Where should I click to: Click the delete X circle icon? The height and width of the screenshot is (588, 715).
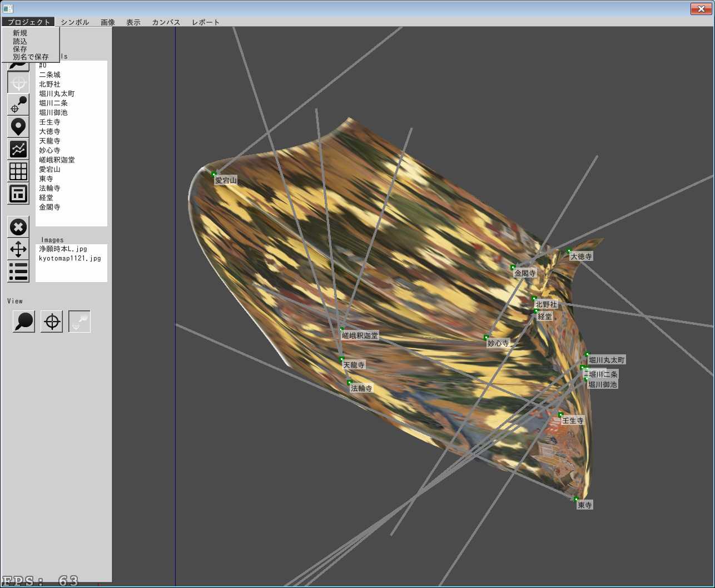pyautogui.click(x=18, y=227)
